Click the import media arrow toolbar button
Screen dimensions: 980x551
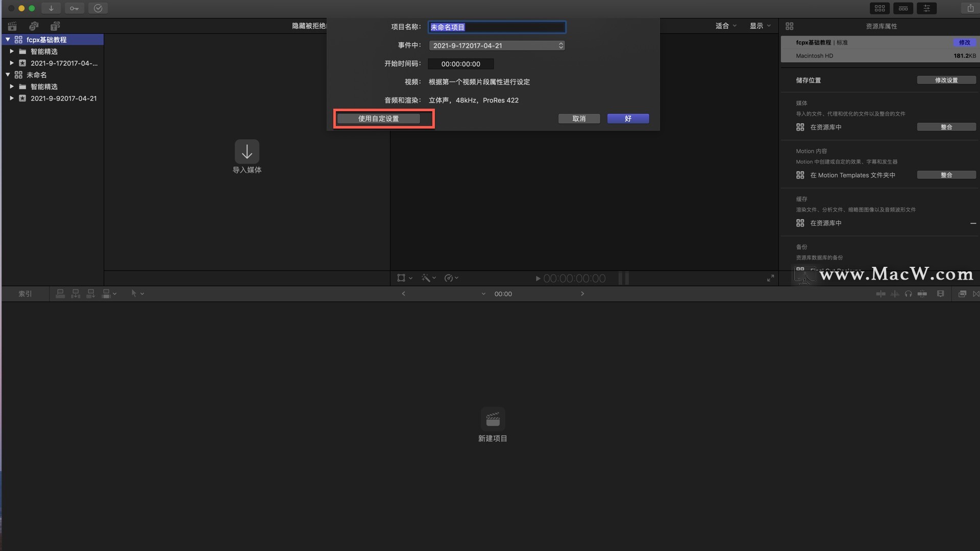click(x=51, y=8)
